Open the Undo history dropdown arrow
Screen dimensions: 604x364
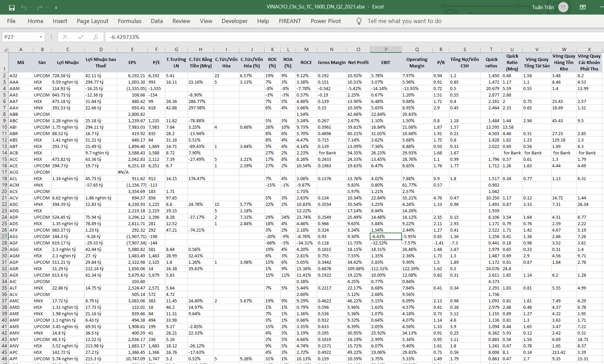tap(31, 7)
